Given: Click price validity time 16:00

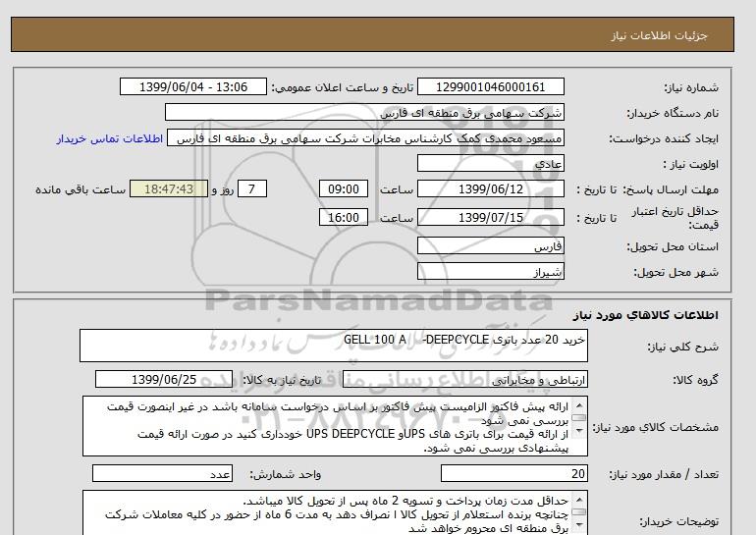Looking at the screenshot, I should (x=344, y=217).
